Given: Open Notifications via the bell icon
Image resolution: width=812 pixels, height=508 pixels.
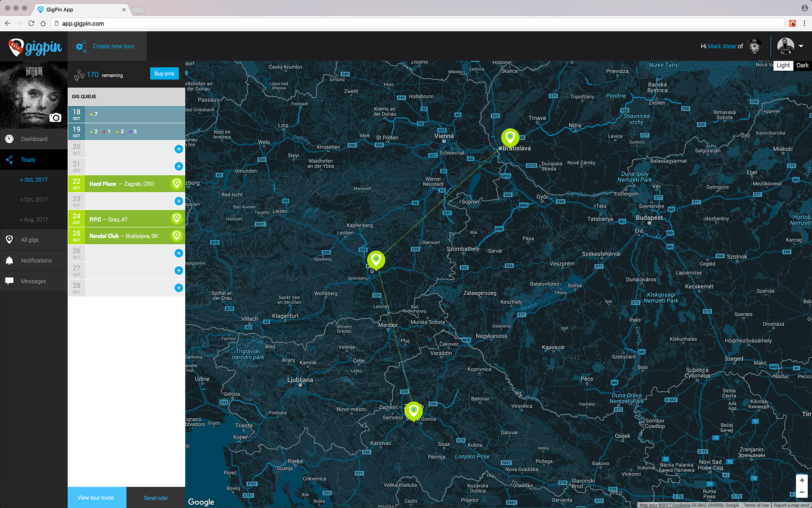Looking at the screenshot, I should click(9, 260).
